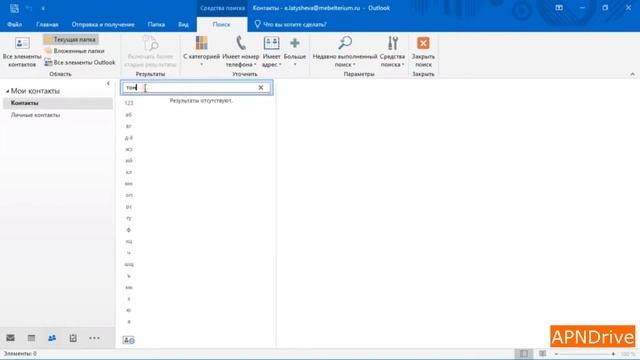
Task: Clear the search box with X
Action: (261, 88)
